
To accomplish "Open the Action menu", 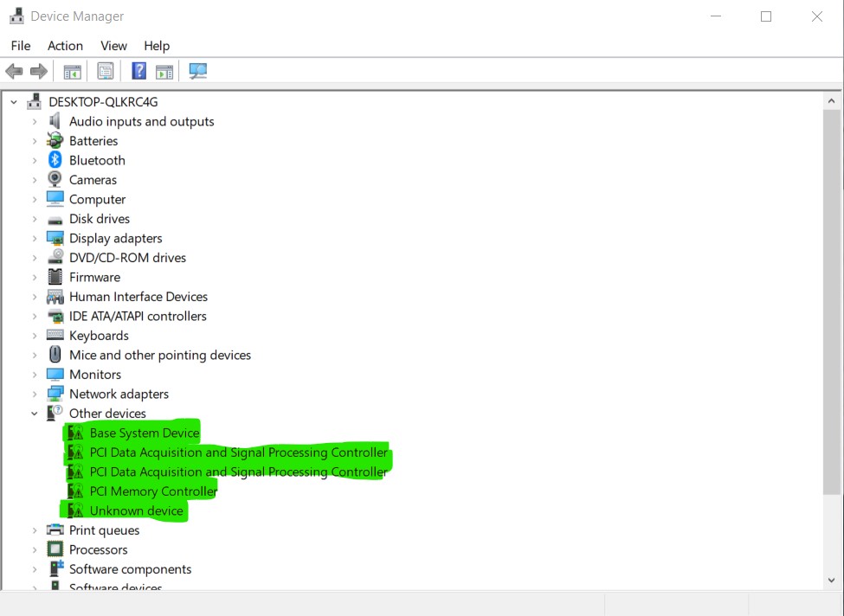I will point(65,46).
